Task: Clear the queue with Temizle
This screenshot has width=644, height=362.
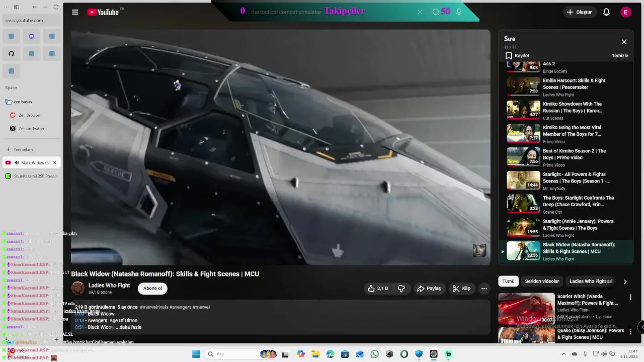Action: [620, 56]
